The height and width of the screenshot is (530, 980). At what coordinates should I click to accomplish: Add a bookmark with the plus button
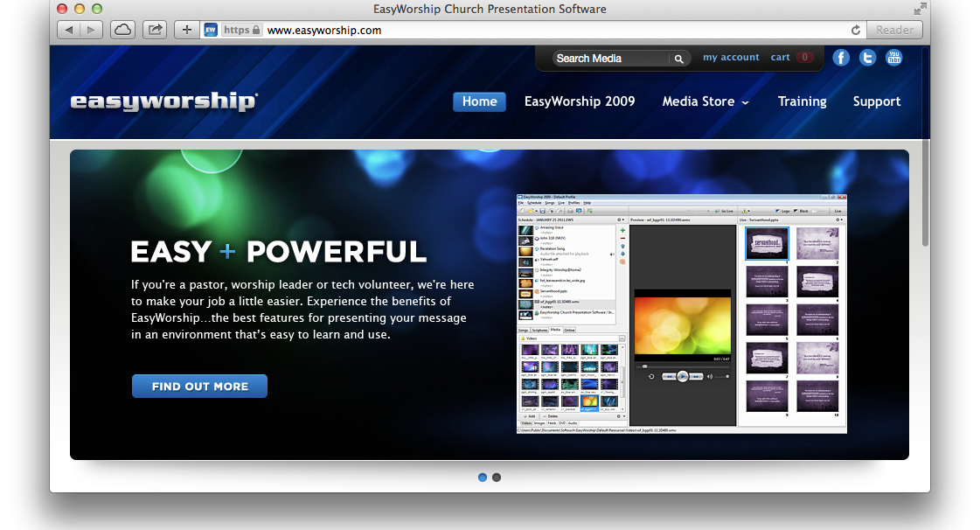[187, 30]
